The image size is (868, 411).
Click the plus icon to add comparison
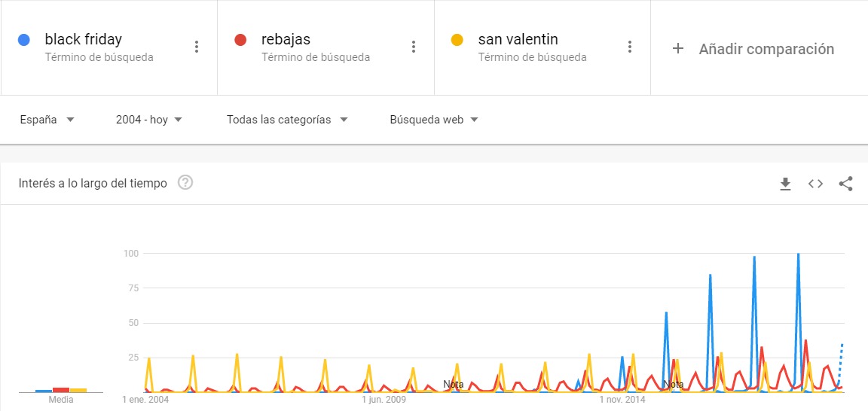click(x=677, y=49)
